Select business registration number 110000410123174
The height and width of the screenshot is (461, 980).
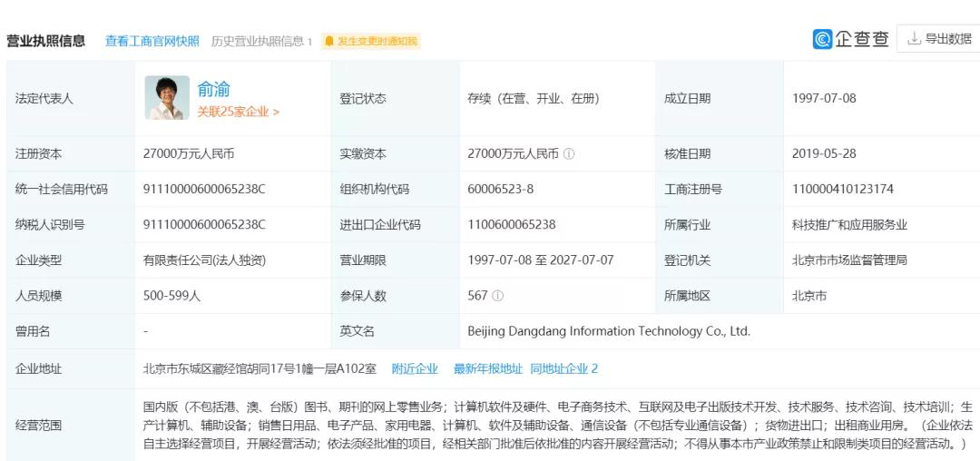(843, 189)
